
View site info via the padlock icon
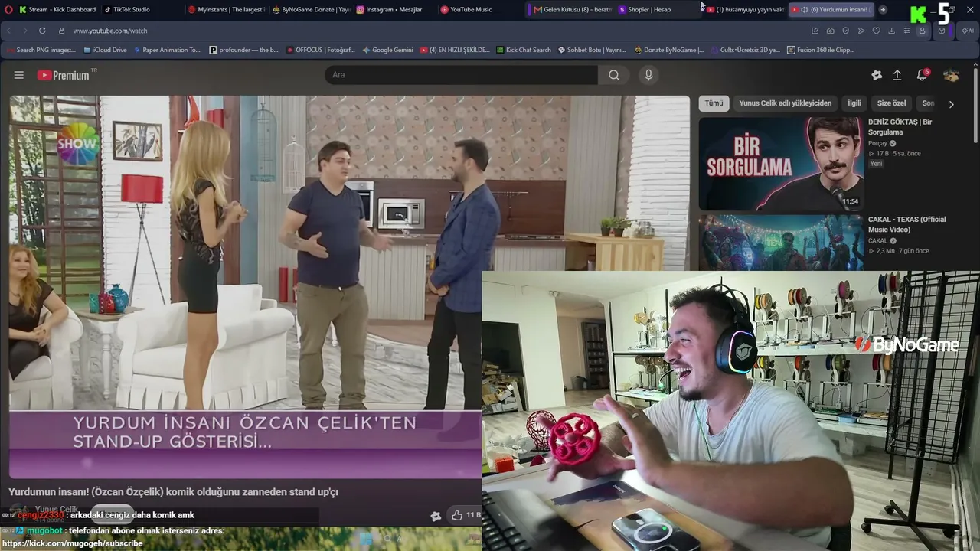[x=62, y=31]
